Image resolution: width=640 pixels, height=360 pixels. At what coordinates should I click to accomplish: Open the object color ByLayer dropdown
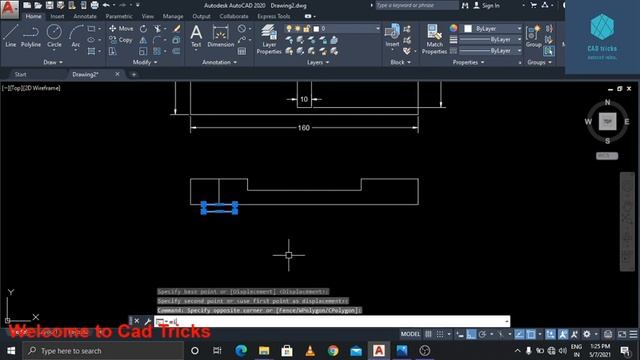493,29
